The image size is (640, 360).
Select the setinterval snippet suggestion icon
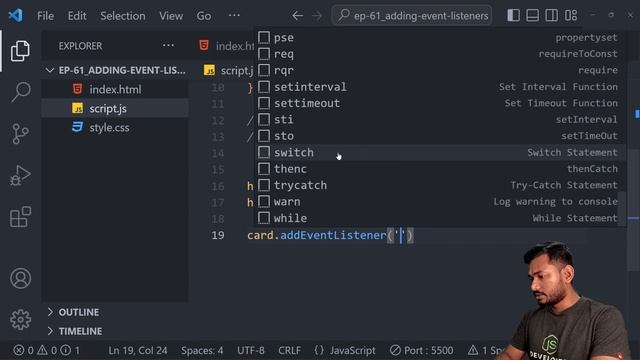(x=264, y=87)
